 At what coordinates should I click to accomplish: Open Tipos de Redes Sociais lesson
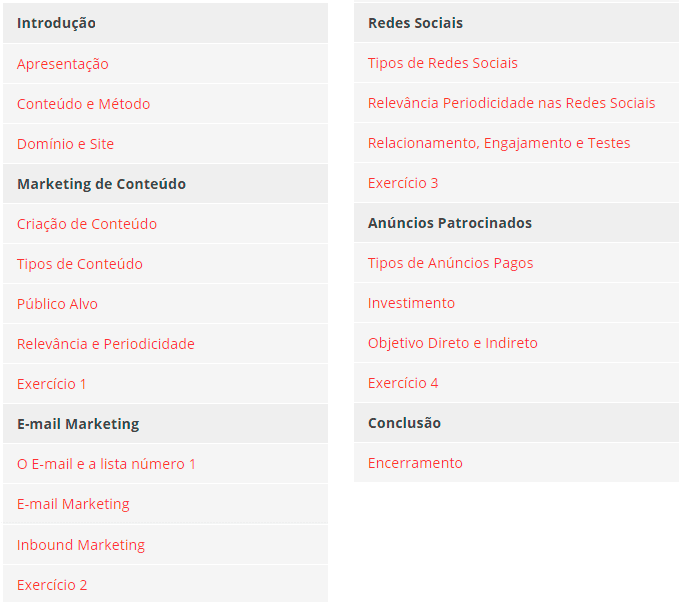click(x=443, y=63)
